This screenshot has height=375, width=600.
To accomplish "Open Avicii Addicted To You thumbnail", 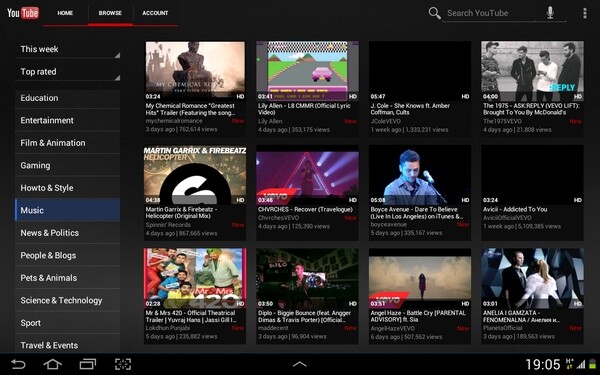I will [x=532, y=174].
